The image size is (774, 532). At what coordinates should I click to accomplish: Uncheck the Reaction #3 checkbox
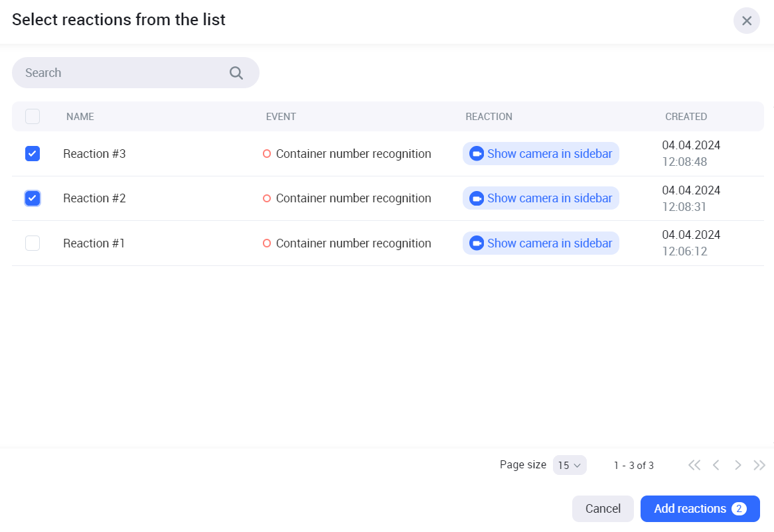(x=33, y=154)
